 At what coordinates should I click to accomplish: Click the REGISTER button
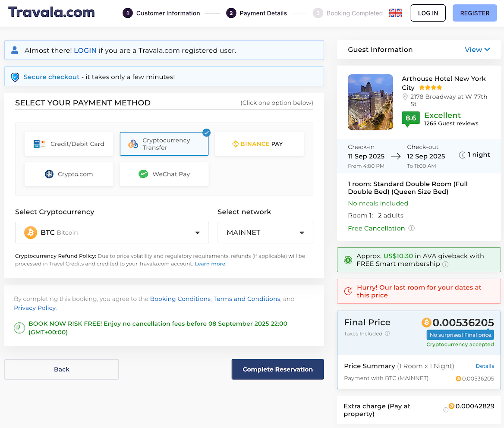tap(474, 13)
